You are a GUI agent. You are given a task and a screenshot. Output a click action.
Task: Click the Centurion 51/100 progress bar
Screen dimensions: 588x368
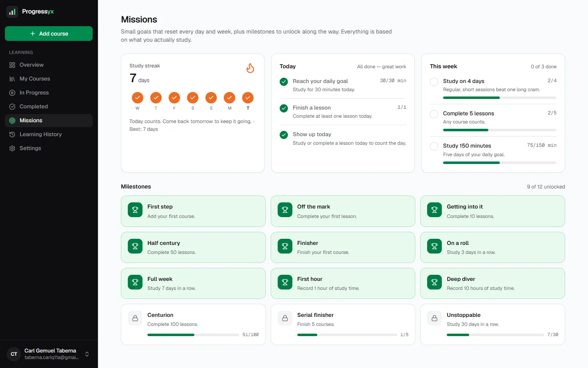(x=193, y=335)
